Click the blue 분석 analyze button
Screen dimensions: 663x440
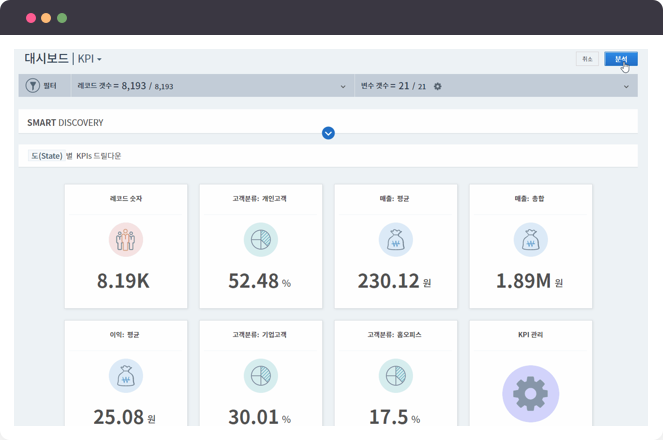coord(621,59)
